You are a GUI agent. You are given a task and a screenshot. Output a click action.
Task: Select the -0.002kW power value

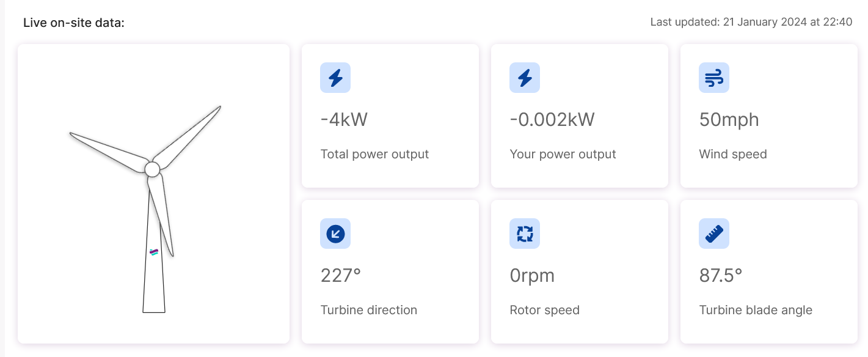tap(552, 119)
